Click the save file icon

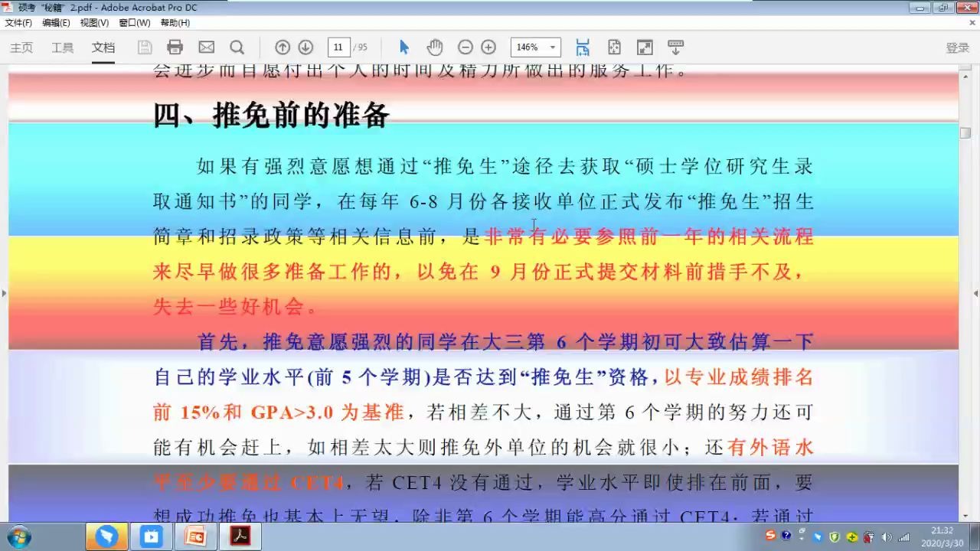[x=145, y=47]
